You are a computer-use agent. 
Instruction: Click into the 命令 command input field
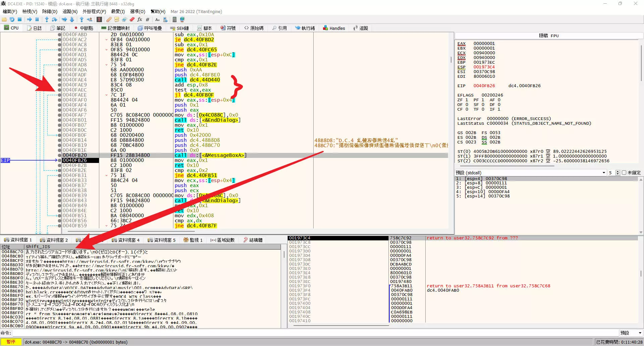(x=315, y=333)
